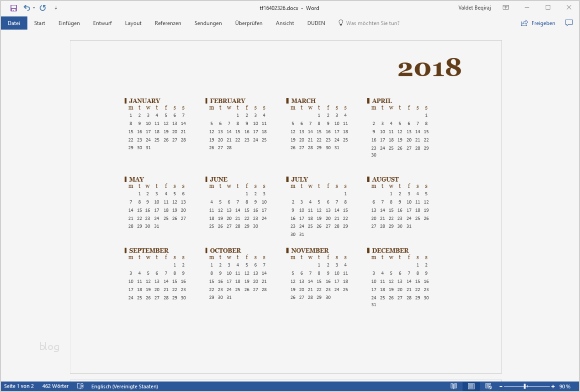This screenshot has width=580, height=392.
Task: Open the Ribbon Display Options icon
Action: tap(506, 8)
